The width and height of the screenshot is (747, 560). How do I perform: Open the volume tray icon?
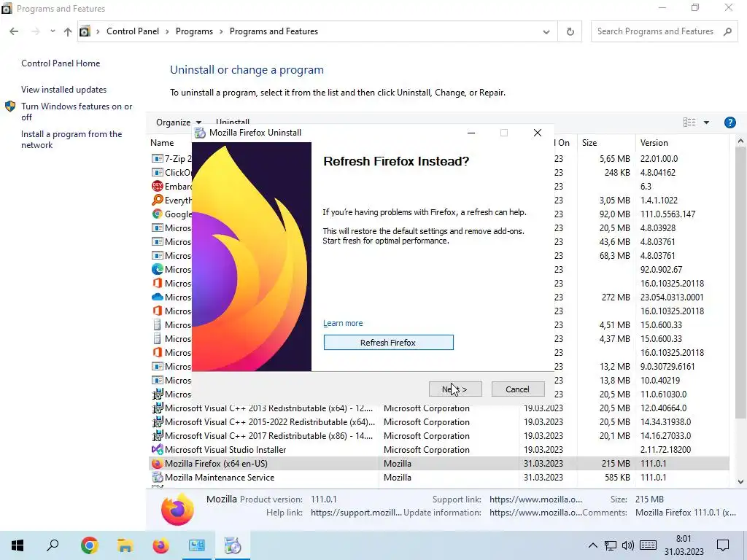pyautogui.click(x=628, y=545)
